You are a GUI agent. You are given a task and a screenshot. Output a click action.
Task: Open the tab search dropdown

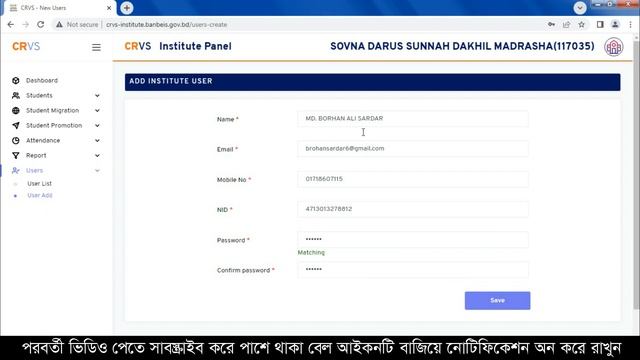580,8
